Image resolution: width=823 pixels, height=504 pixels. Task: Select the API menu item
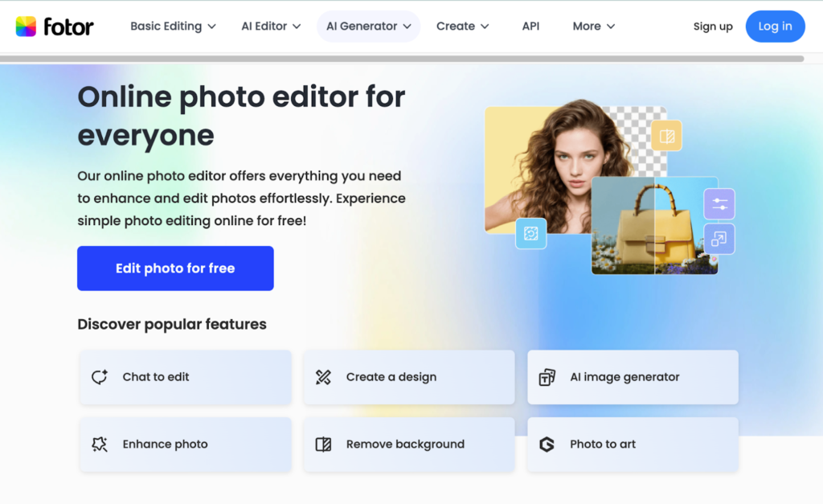tap(530, 27)
